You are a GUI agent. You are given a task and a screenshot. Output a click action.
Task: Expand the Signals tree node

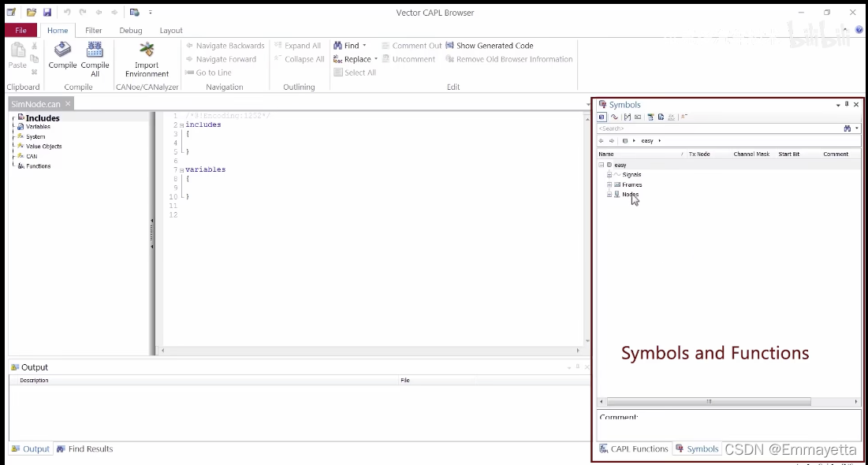[x=609, y=174]
